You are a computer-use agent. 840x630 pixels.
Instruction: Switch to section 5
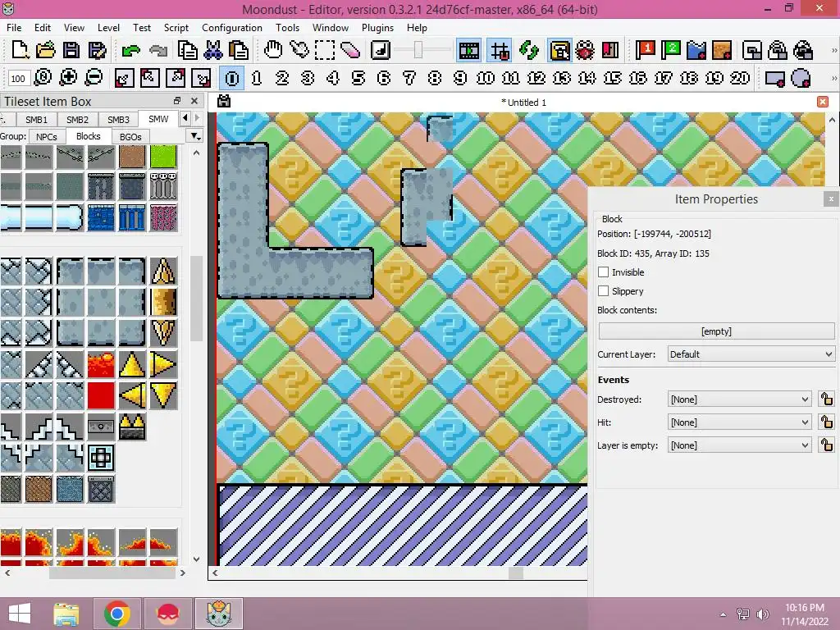click(x=358, y=78)
